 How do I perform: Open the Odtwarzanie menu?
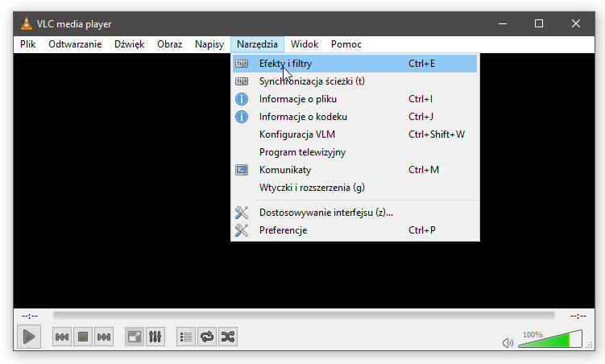75,44
